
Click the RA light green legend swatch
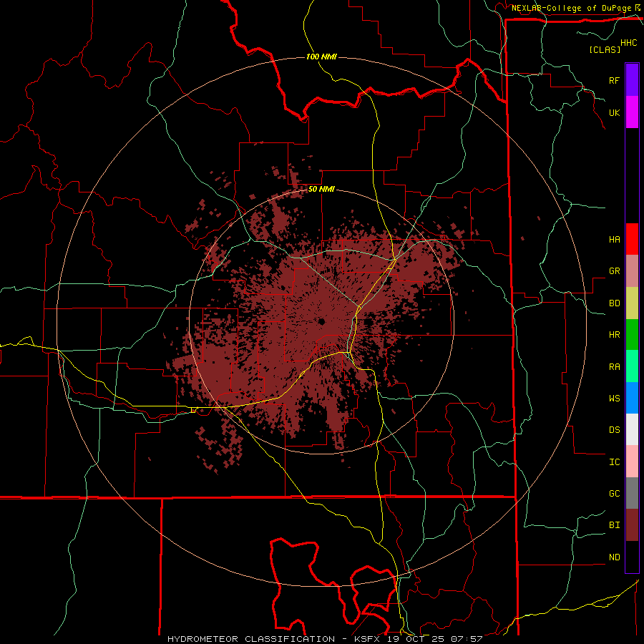(x=632, y=366)
